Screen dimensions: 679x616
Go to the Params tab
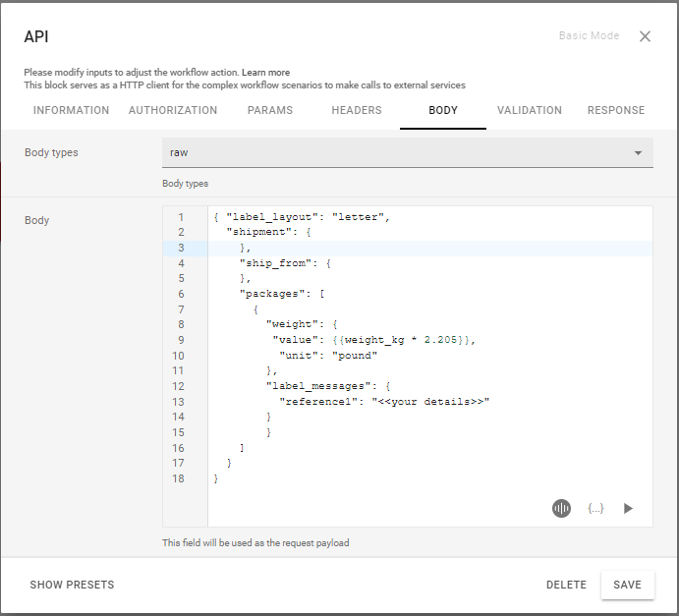270,111
